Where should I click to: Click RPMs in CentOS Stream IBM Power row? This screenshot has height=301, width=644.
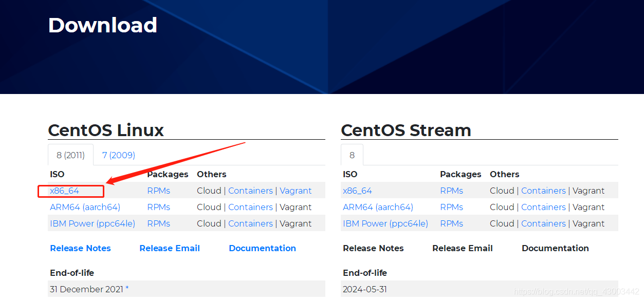[451, 223]
